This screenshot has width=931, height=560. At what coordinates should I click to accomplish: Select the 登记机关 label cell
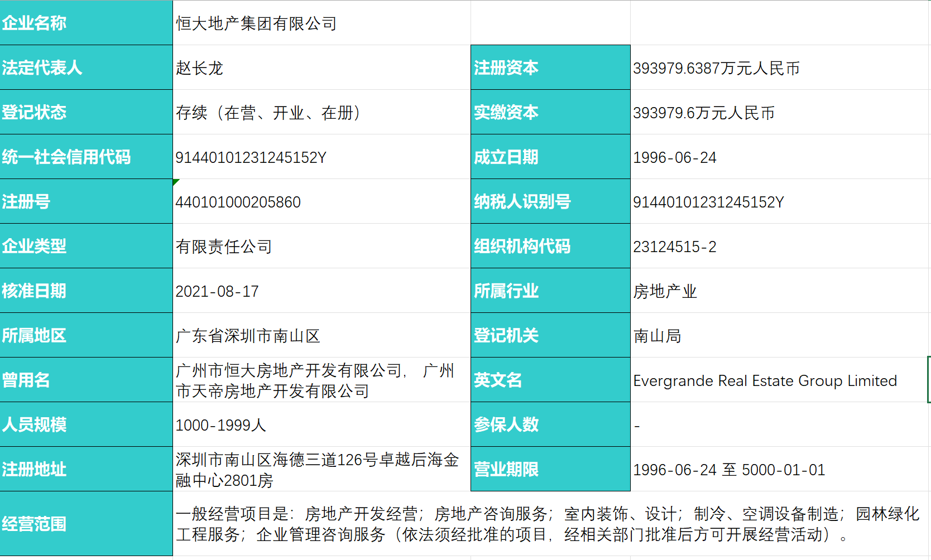[x=550, y=335]
